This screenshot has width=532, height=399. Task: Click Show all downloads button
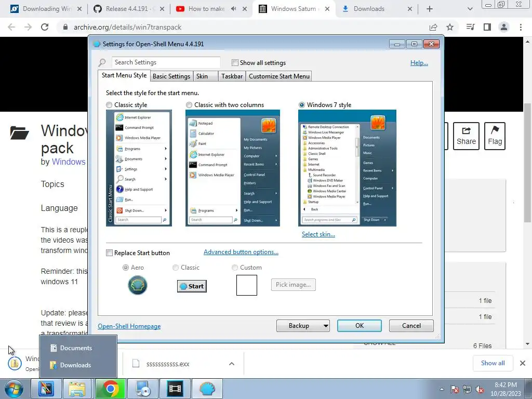coord(493,363)
